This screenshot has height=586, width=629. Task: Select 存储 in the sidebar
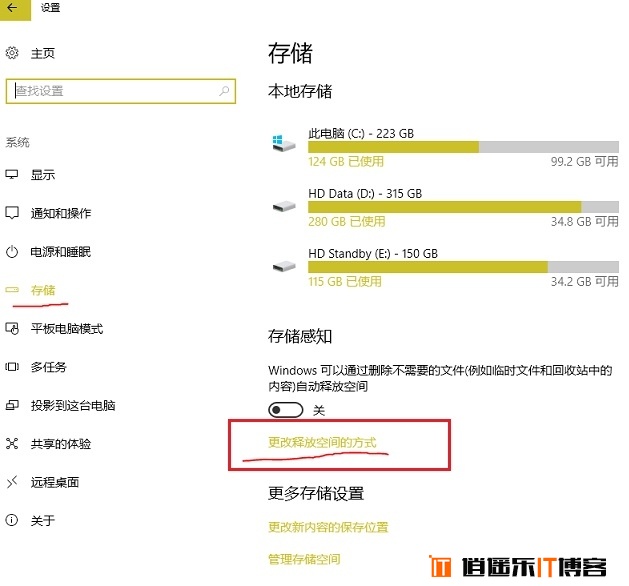(x=43, y=290)
